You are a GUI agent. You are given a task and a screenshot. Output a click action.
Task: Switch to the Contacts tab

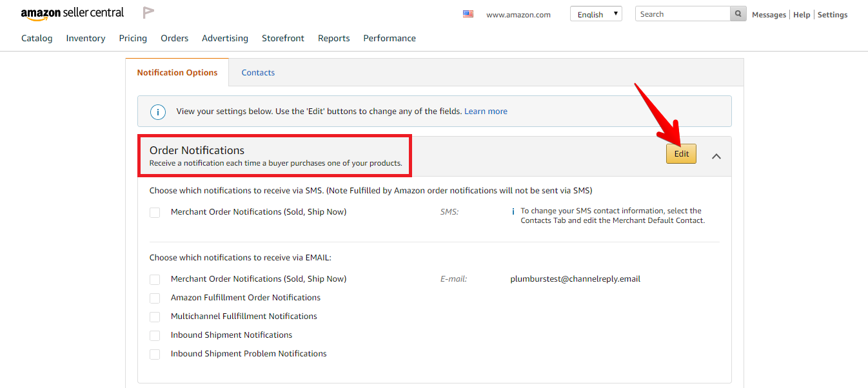[x=258, y=73]
